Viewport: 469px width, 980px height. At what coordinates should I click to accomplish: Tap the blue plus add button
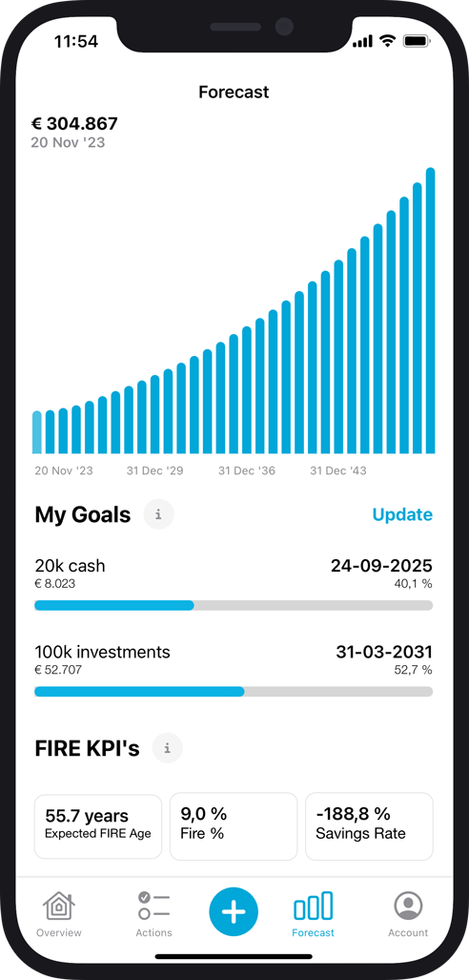pos(234,912)
